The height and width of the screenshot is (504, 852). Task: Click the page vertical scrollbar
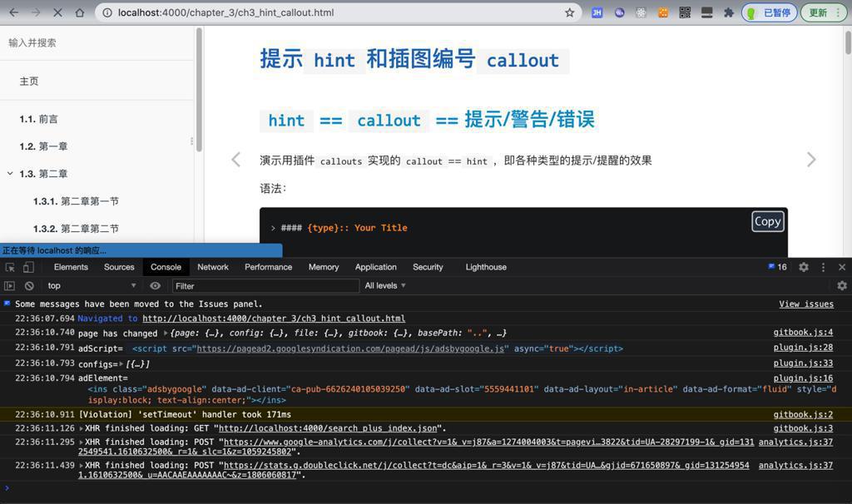pos(848,42)
